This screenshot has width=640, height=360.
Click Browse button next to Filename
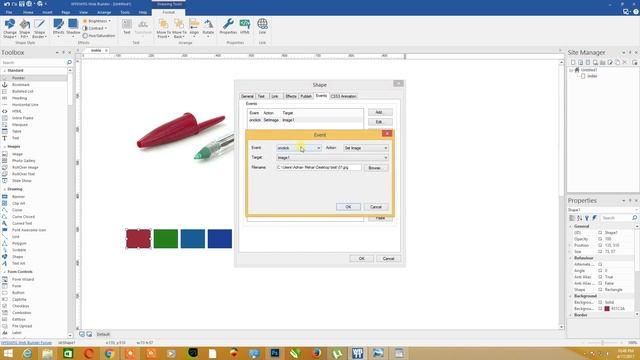point(375,168)
